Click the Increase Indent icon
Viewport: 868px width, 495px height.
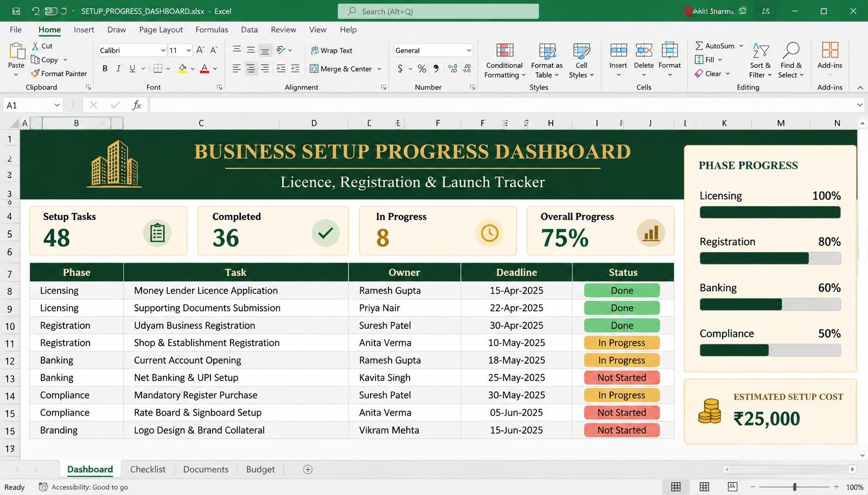295,68
